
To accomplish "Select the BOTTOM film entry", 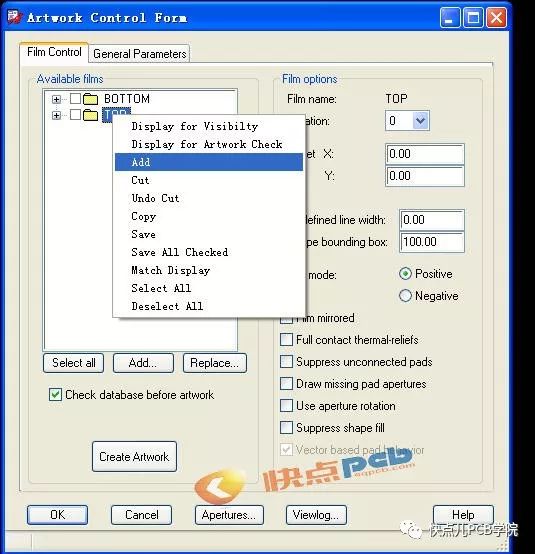I will point(127,99).
